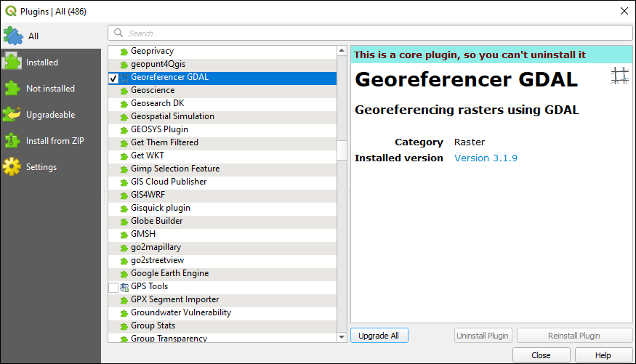The width and height of the screenshot is (636, 364).
Task: Select Groundwater Vulnerability in the list
Action: point(222,312)
